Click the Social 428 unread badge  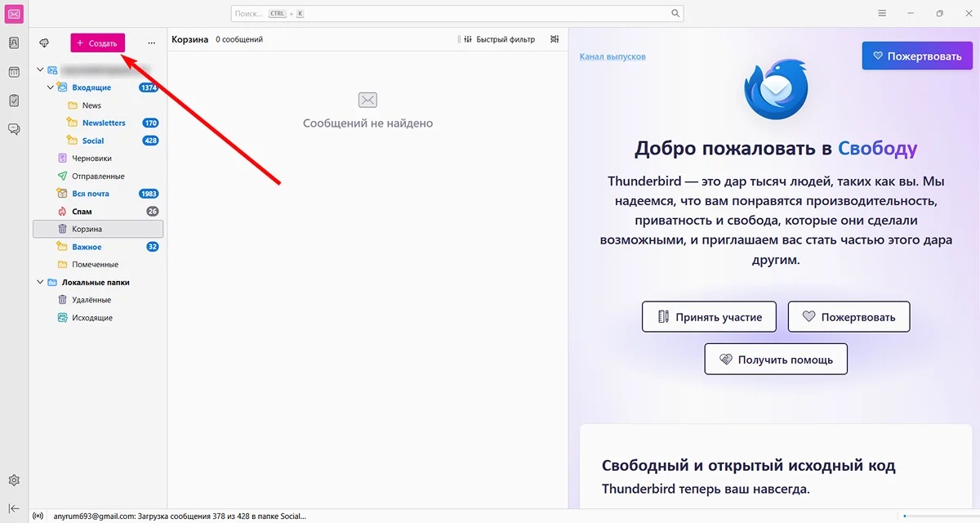[x=150, y=141]
